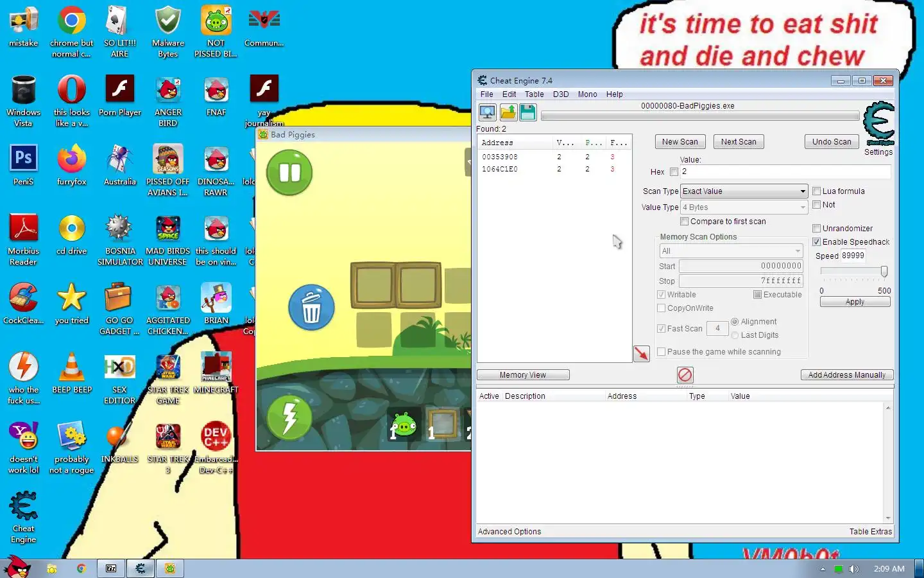Viewport: 924px width, 578px height.
Task: Open the Mono menu
Action: point(587,94)
